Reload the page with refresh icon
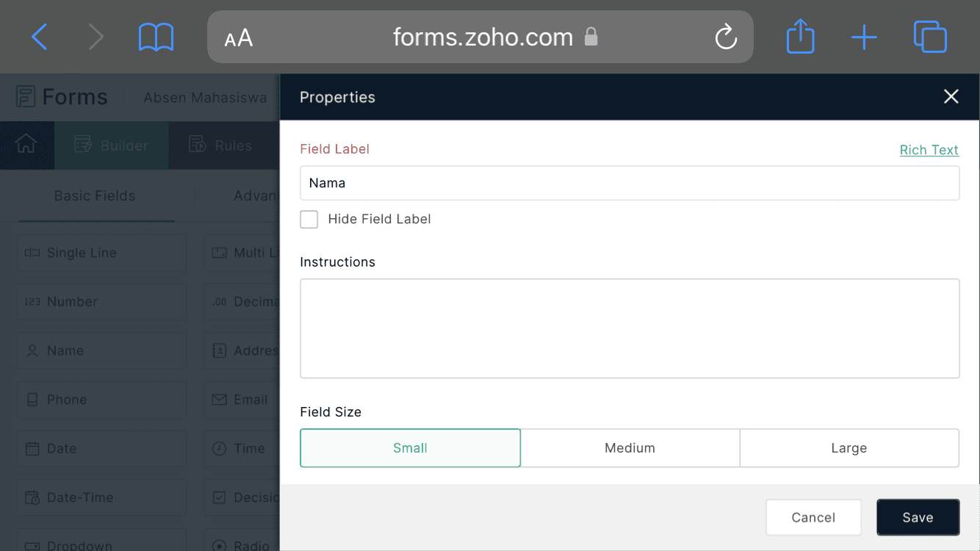Viewport: 980px width, 551px height. (726, 37)
